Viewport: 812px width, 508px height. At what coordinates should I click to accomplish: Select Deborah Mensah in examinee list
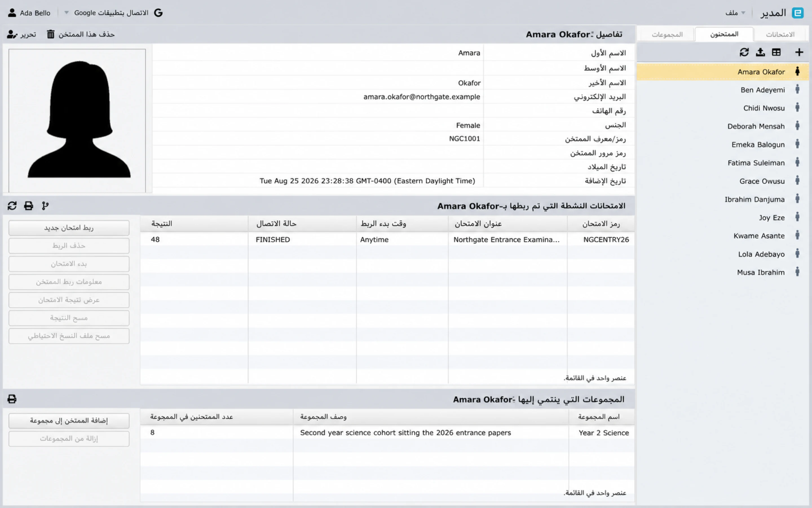[723, 126]
